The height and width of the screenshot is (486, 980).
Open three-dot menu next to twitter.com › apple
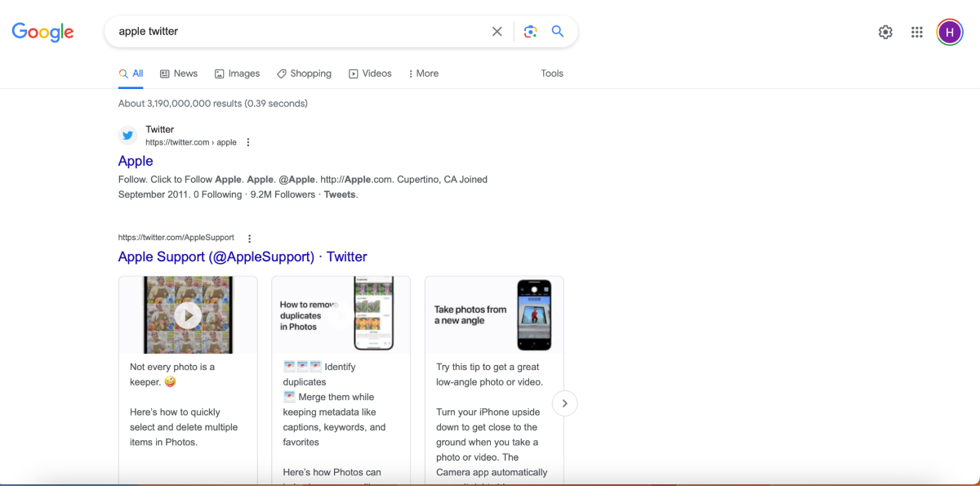click(x=248, y=142)
